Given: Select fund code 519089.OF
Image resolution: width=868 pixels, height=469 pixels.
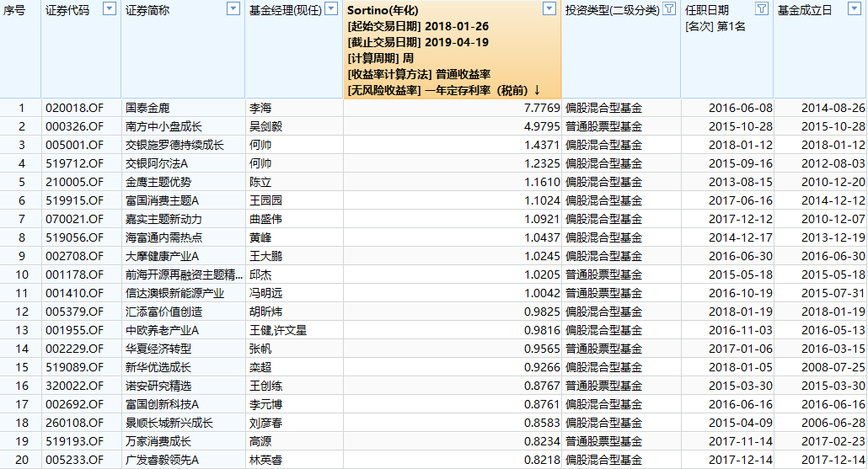Looking at the screenshot, I should [74, 367].
